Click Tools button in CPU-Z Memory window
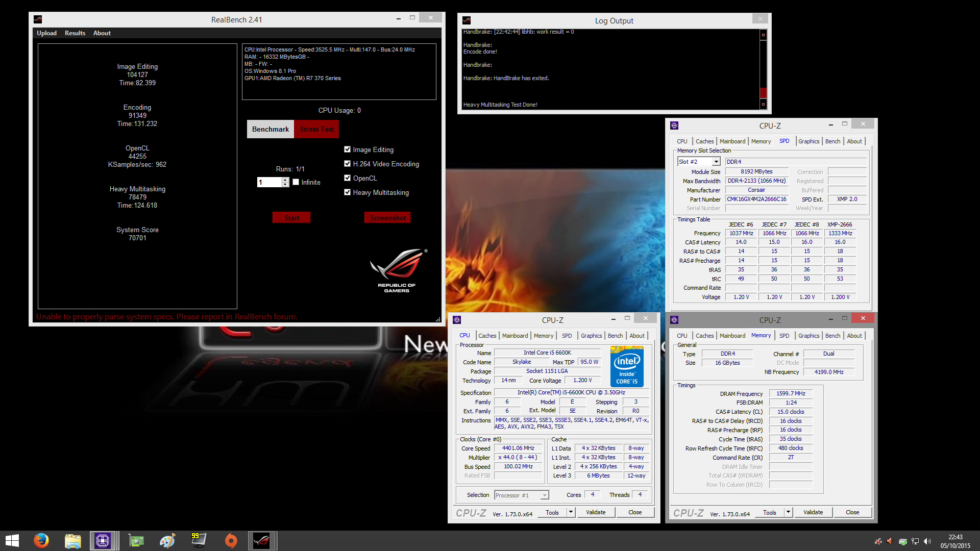This screenshot has height=551, width=980. click(770, 512)
